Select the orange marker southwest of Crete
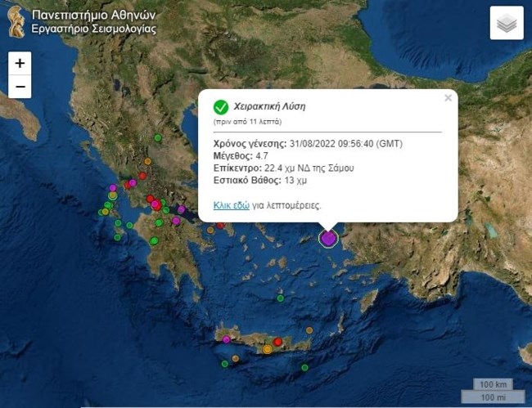 point(235,358)
